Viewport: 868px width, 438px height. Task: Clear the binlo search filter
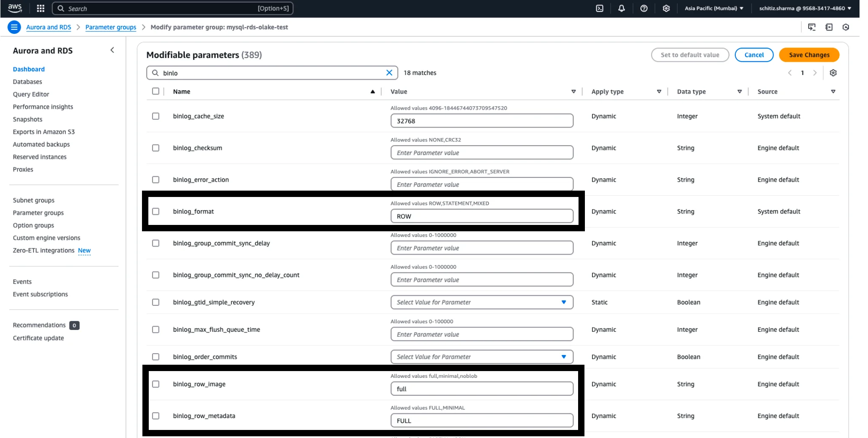tap(389, 73)
